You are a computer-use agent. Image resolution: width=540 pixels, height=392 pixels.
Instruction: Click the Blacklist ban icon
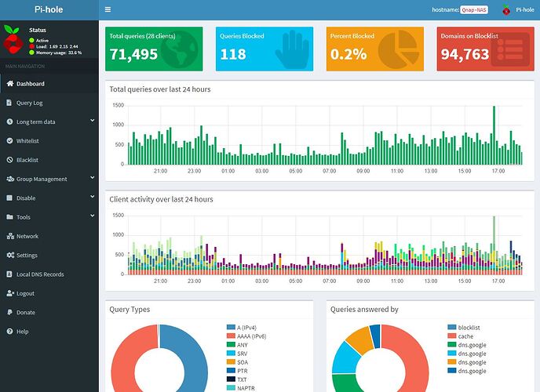tap(9, 160)
